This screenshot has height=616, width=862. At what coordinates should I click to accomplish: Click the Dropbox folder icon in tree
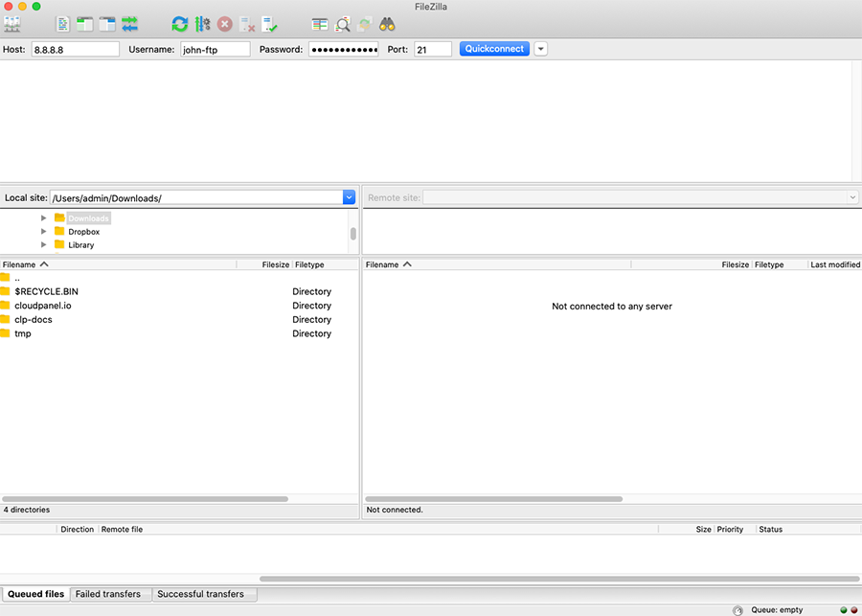[x=59, y=231]
